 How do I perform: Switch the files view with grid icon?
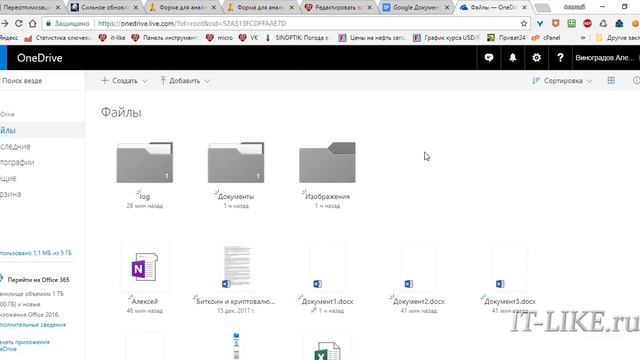click(611, 80)
